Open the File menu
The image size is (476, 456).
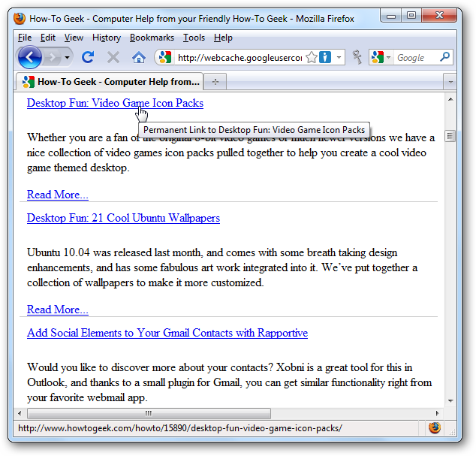[x=25, y=38]
